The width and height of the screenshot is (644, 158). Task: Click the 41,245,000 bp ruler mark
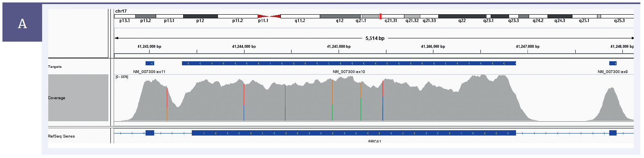(x=339, y=47)
